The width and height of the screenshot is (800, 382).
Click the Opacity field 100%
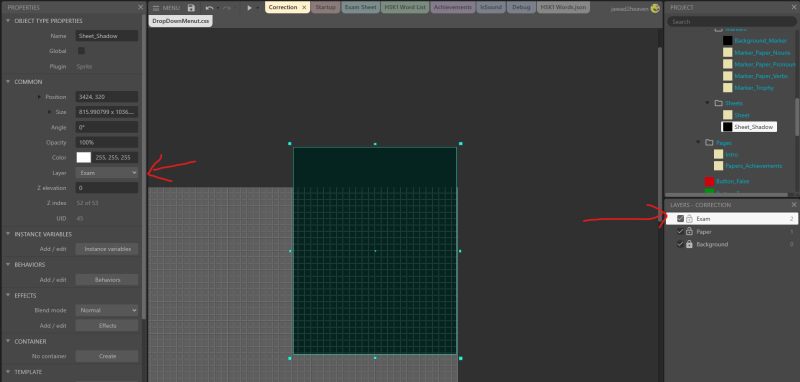107,142
